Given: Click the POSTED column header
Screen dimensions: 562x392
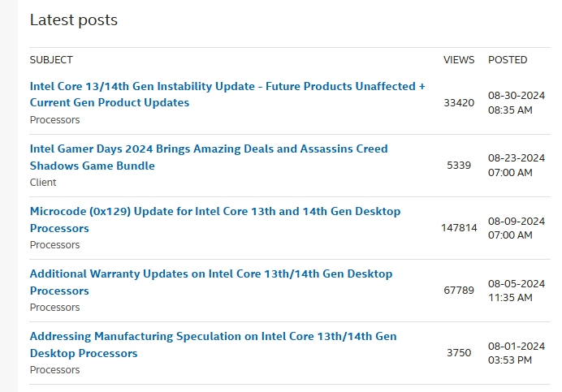Looking at the screenshot, I should (x=508, y=60).
